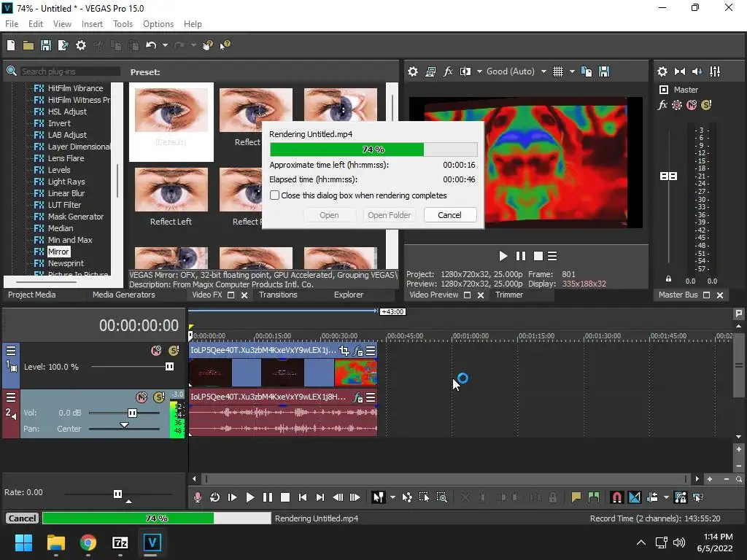
Task: Open the Normal Edit Tool dropdown arrow
Action: click(x=392, y=497)
